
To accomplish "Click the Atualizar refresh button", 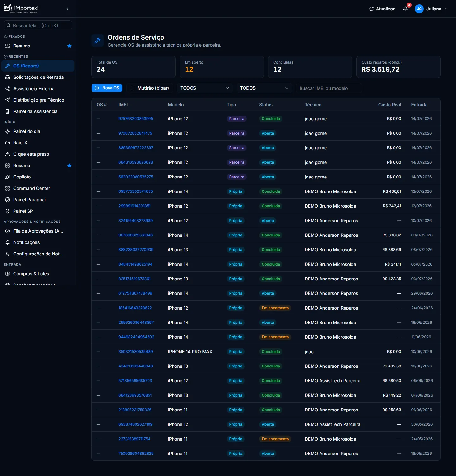I will 382,9.
